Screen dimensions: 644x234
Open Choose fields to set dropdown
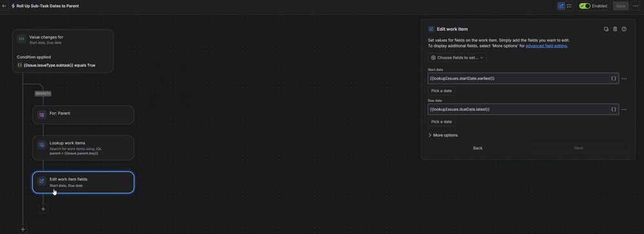coord(457,58)
